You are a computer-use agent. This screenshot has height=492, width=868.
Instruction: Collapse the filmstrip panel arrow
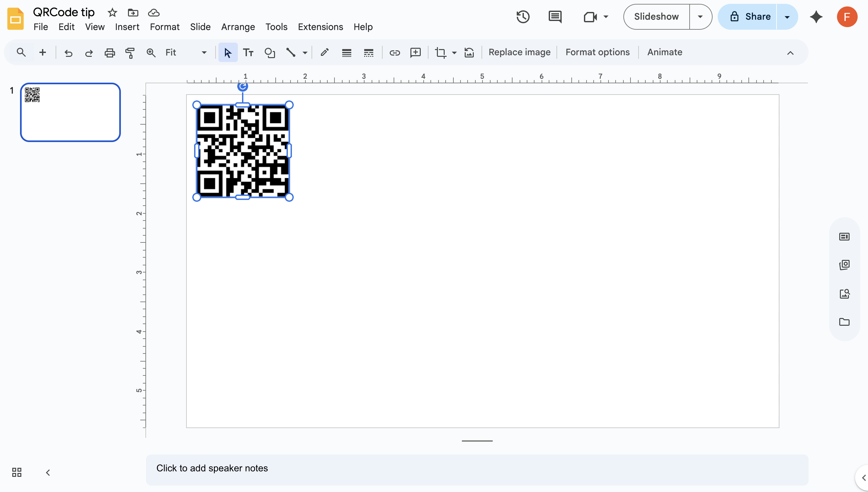tap(48, 472)
